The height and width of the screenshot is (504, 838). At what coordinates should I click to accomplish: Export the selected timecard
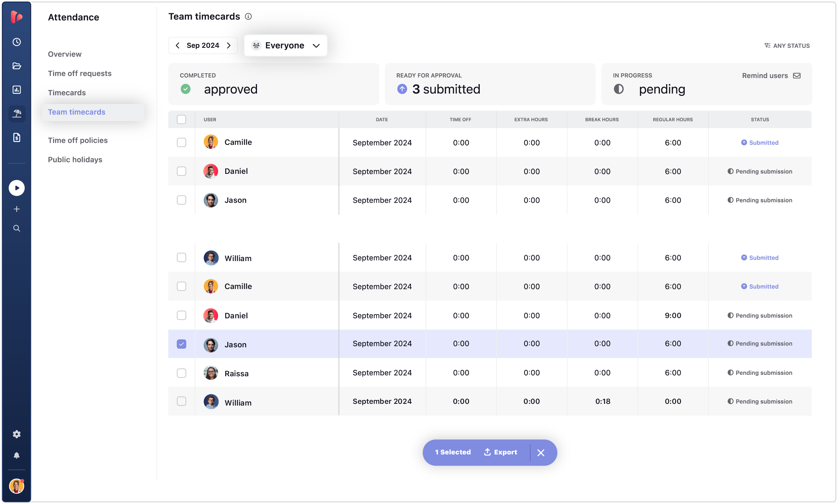click(500, 452)
